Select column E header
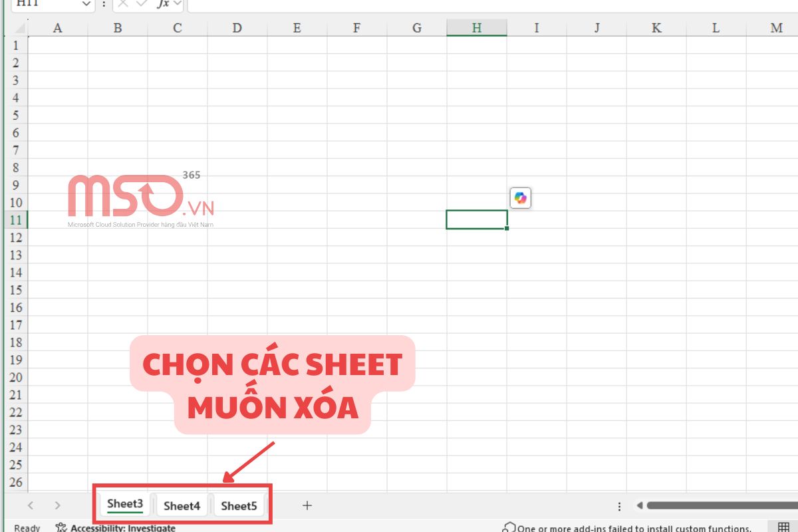798x532 pixels. [297, 28]
